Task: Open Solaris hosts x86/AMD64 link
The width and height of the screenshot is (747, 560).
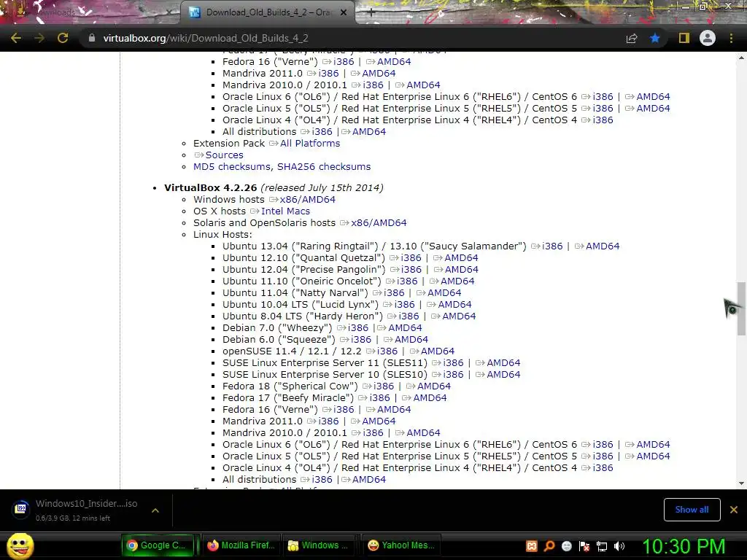Action: [379, 223]
